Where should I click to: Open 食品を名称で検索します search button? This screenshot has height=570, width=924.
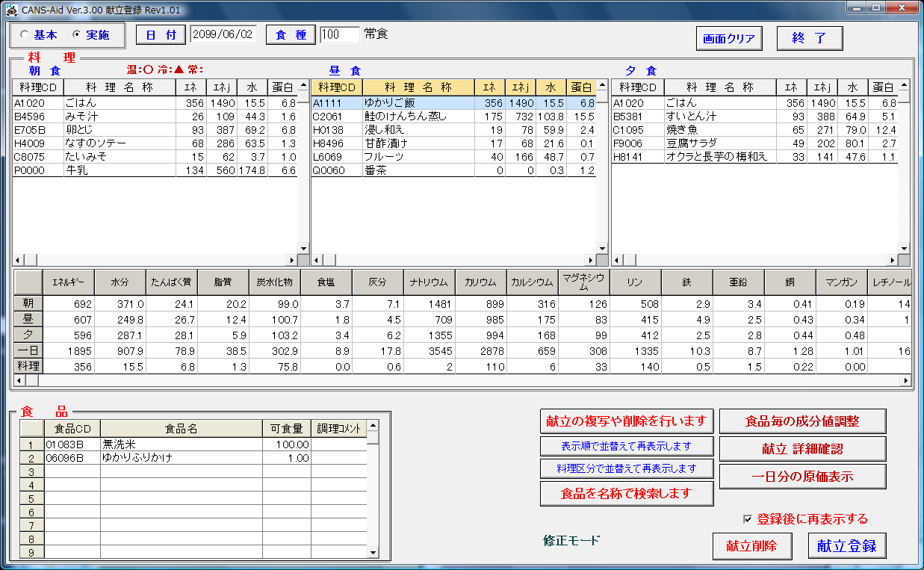point(626,494)
